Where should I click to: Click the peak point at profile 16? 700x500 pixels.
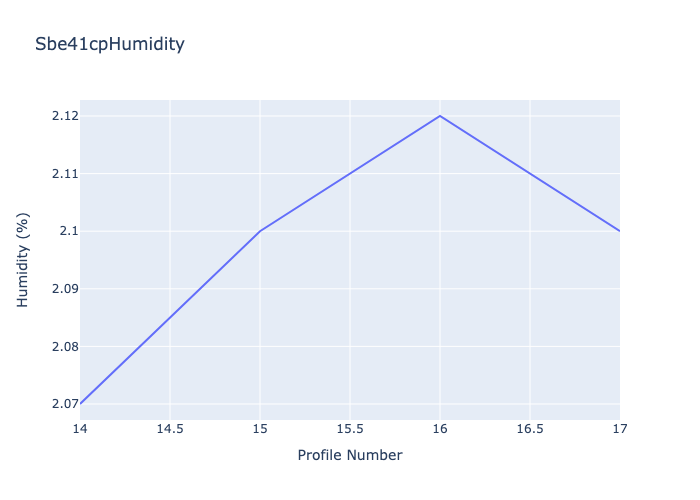pyautogui.click(x=440, y=116)
